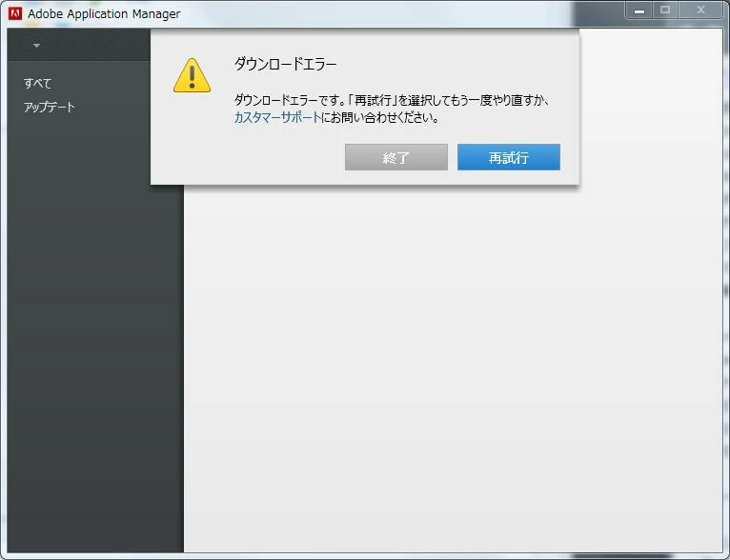Open the カスタマーサポート link
730x560 pixels.
pos(277,117)
